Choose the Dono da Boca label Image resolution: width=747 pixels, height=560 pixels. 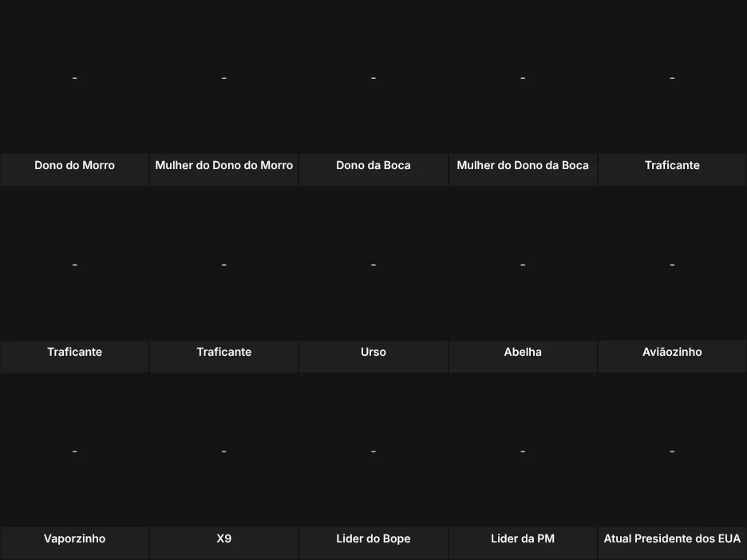click(373, 165)
